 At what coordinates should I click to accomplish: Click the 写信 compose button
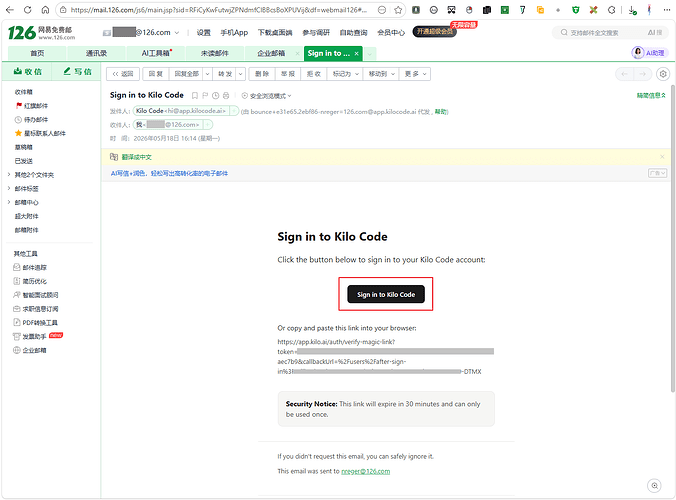[x=77, y=72]
